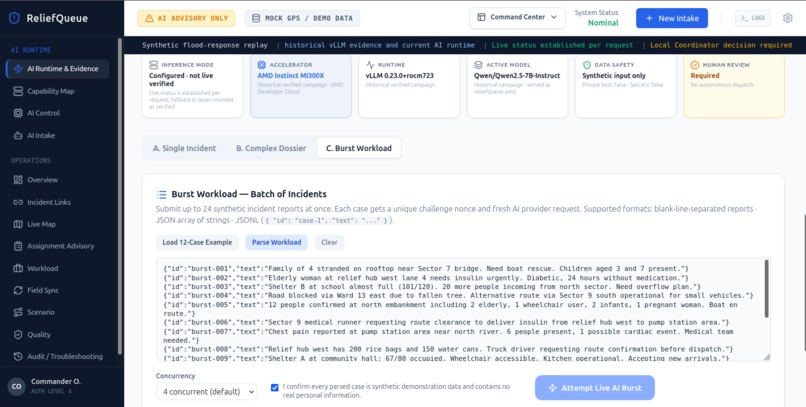Click the Active Model layers icon
The image size is (806, 407).
pyautogui.click(x=478, y=65)
